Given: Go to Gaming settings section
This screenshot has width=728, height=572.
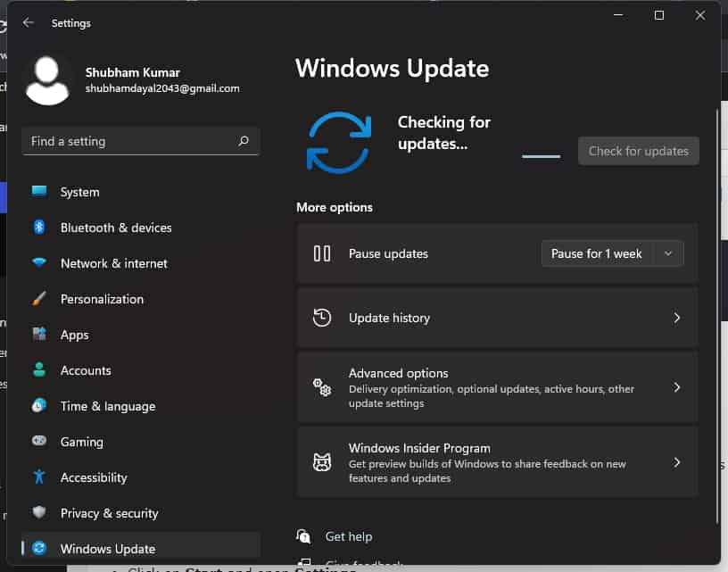Looking at the screenshot, I should [81, 442].
